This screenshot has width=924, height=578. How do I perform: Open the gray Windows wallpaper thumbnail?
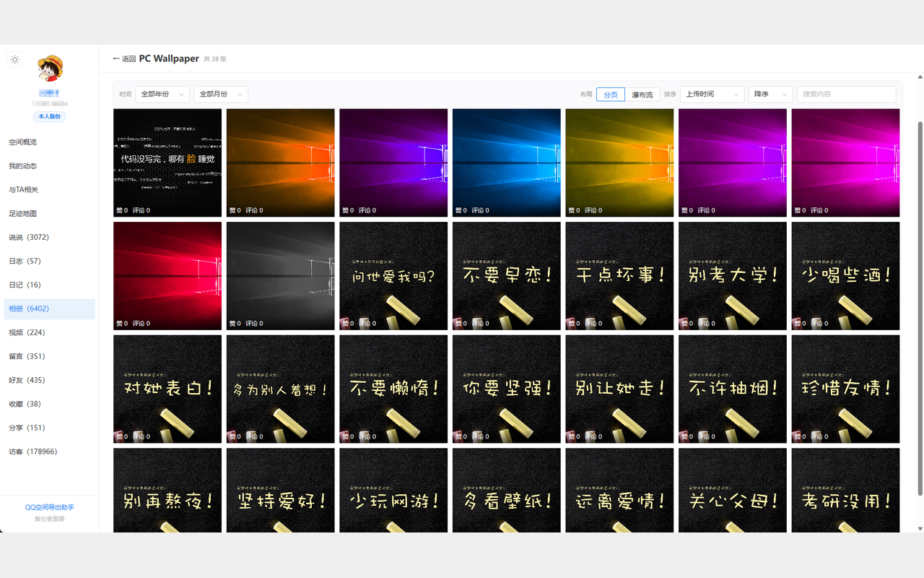pos(281,276)
